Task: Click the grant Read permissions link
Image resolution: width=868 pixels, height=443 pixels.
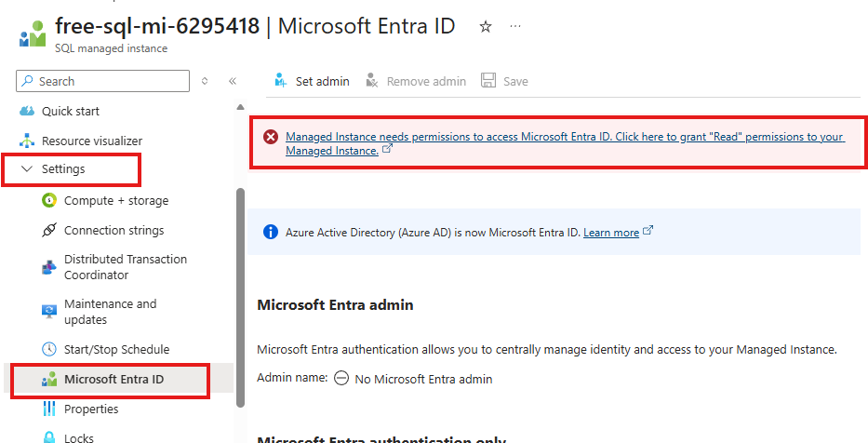Action: tap(566, 143)
